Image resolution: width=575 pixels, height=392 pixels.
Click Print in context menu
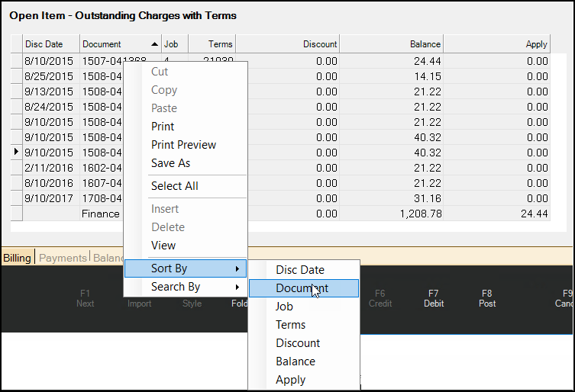tap(163, 126)
